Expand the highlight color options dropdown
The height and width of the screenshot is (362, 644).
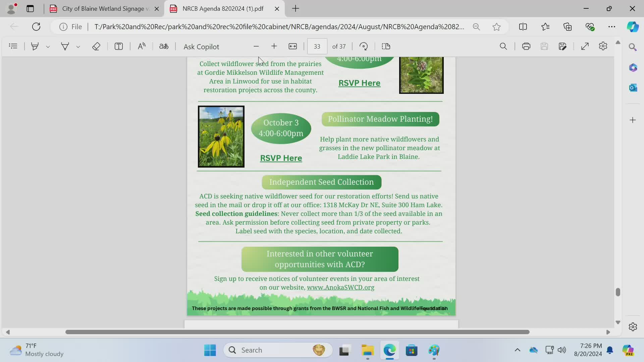click(x=48, y=47)
